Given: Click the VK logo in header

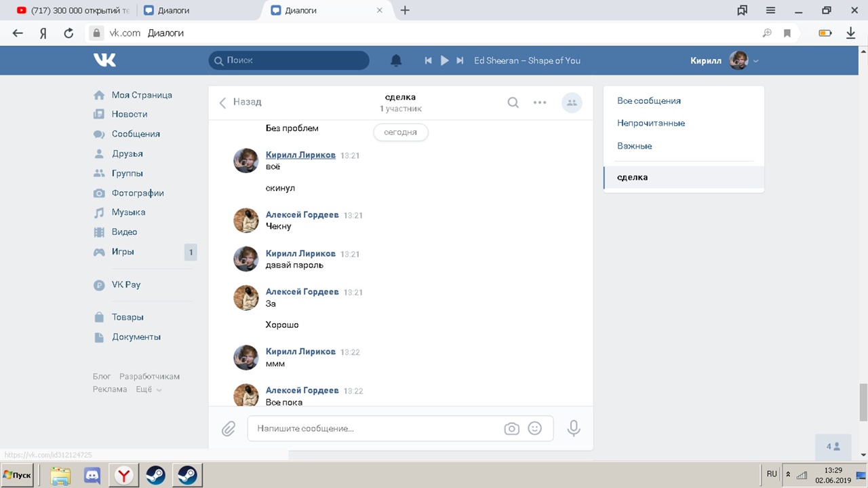Looking at the screenshot, I should pyautogui.click(x=105, y=60).
